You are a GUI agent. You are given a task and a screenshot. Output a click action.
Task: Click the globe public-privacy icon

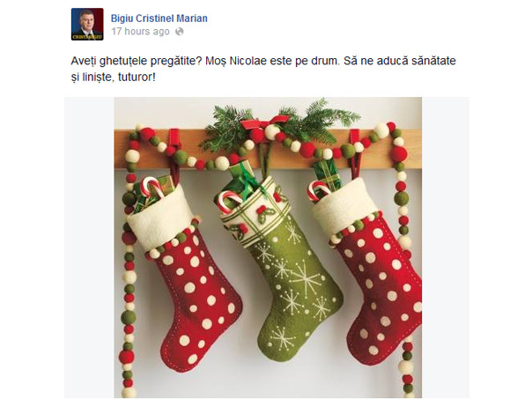click(179, 32)
